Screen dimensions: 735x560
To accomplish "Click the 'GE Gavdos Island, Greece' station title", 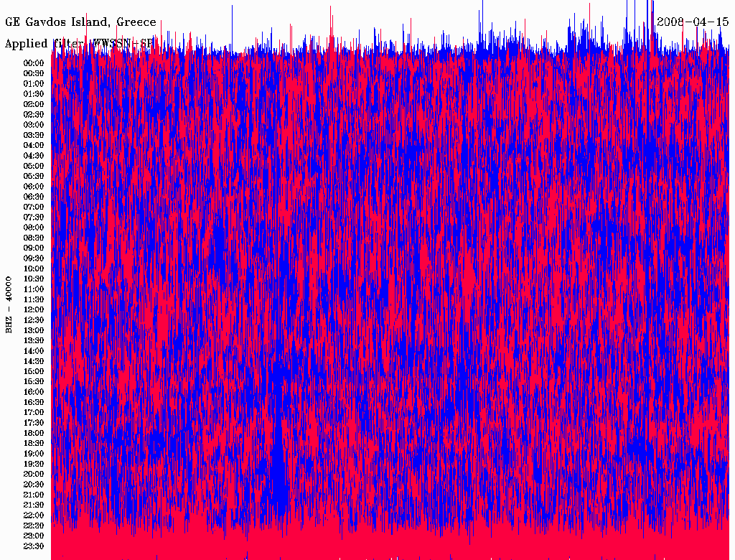I will [80, 22].
